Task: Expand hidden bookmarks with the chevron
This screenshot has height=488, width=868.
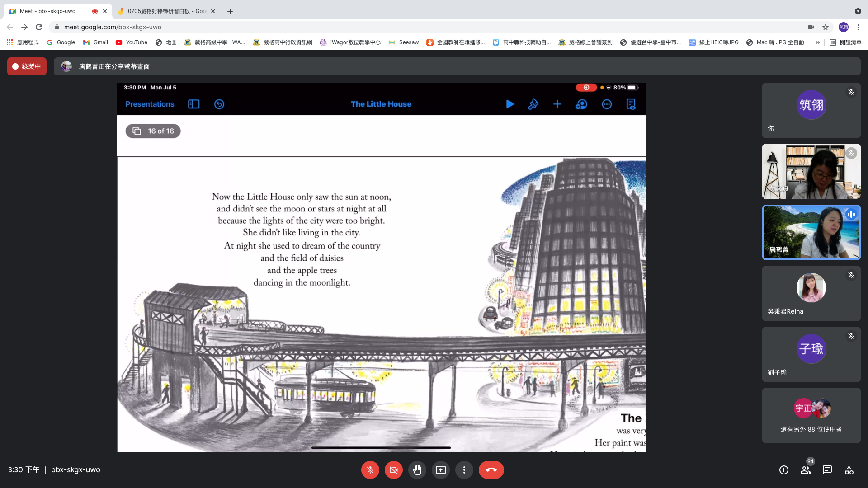Action: click(x=817, y=42)
